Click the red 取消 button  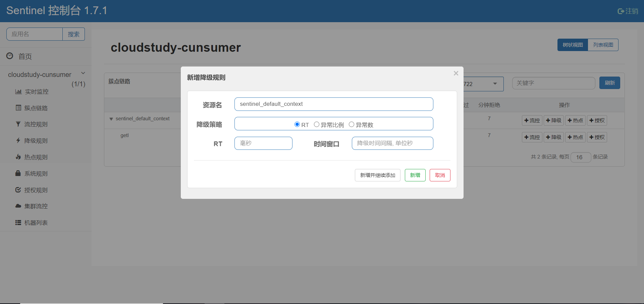[x=440, y=175]
